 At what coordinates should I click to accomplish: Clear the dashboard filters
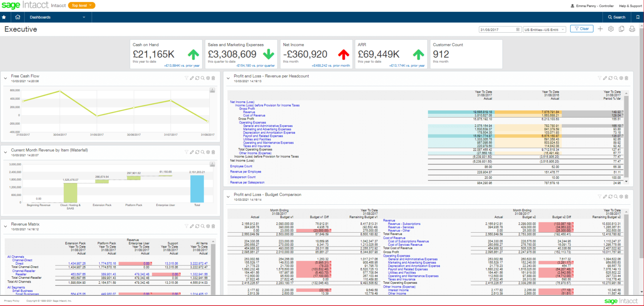(x=582, y=28)
